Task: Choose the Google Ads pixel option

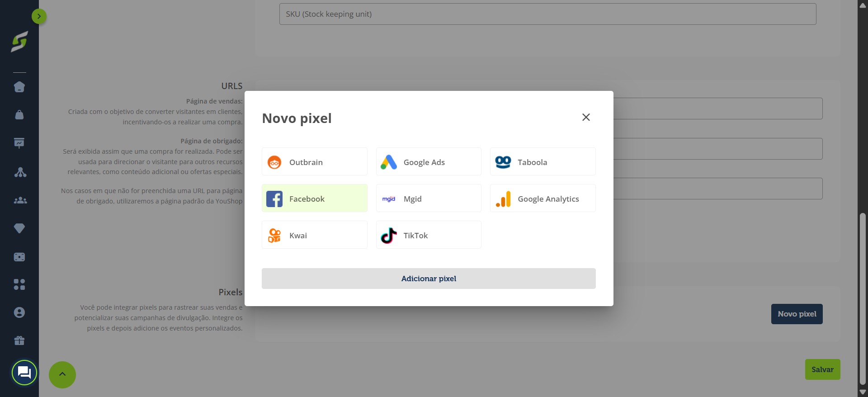Action: (429, 161)
